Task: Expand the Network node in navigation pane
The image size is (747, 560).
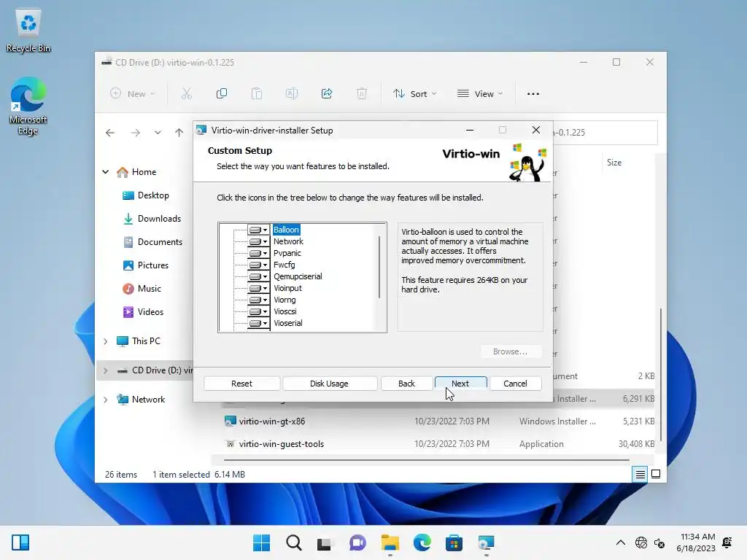Action: pyautogui.click(x=105, y=400)
